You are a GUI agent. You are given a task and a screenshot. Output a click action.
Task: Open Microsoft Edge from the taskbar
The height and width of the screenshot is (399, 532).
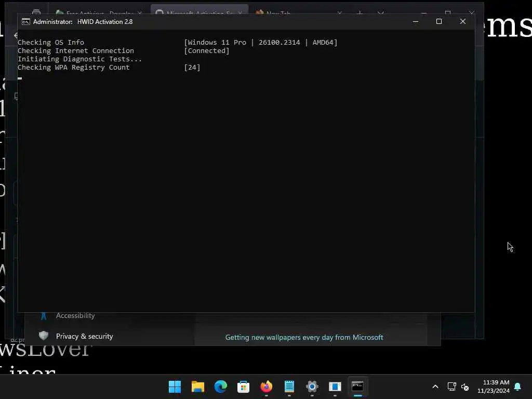(220, 387)
